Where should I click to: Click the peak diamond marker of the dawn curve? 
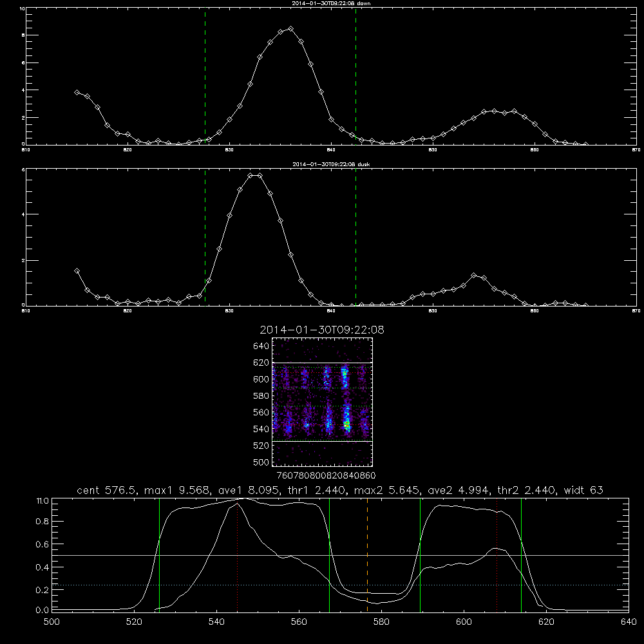pos(291,29)
